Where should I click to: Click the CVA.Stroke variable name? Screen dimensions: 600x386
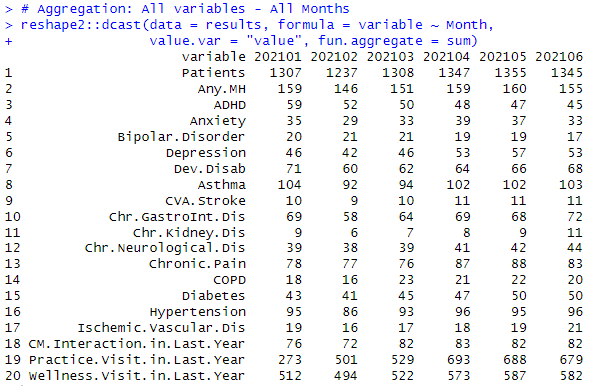coord(205,201)
